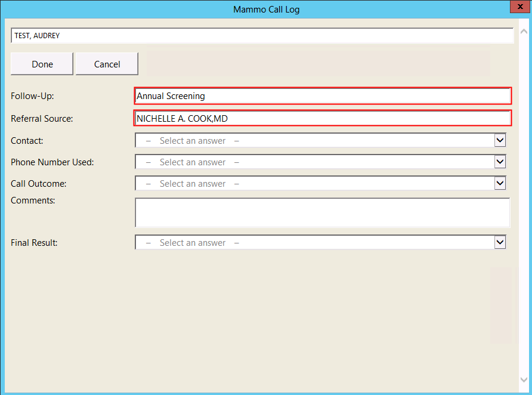Click the Mammo Call Log title bar
This screenshot has width=532, height=395.
(x=265, y=9)
